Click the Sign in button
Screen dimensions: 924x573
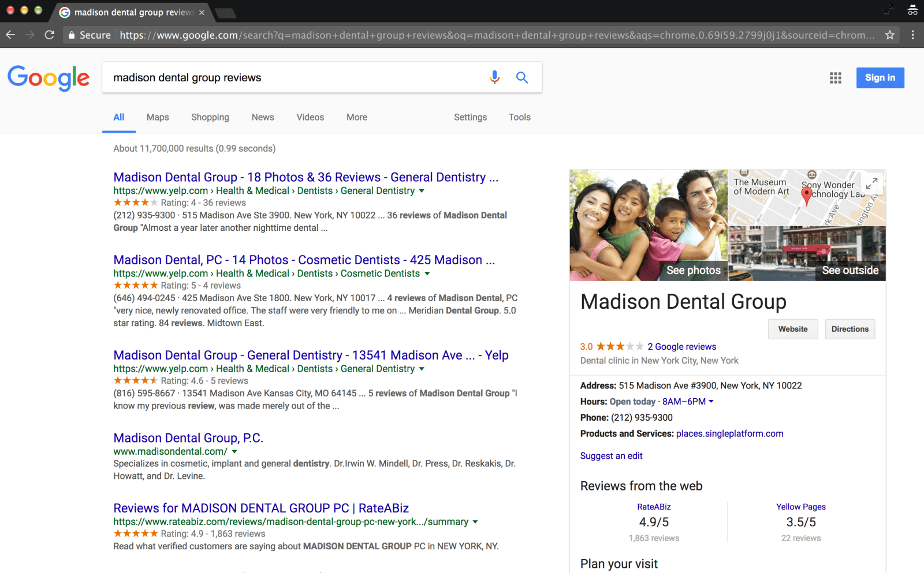click(x=880, y=77)
